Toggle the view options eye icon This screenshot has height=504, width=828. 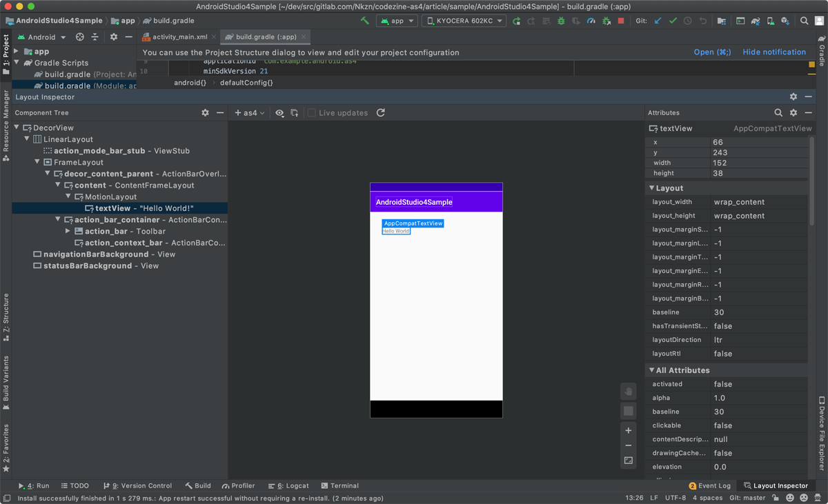(279, 113)
